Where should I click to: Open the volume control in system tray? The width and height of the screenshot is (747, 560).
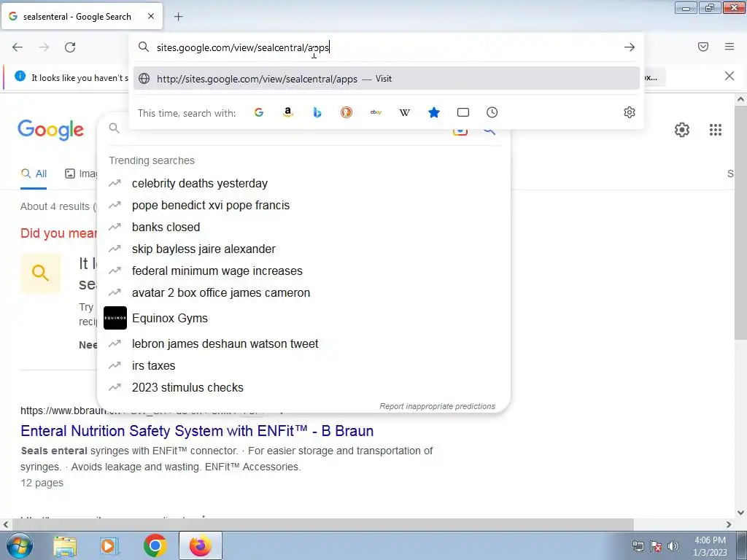(673, 546)
